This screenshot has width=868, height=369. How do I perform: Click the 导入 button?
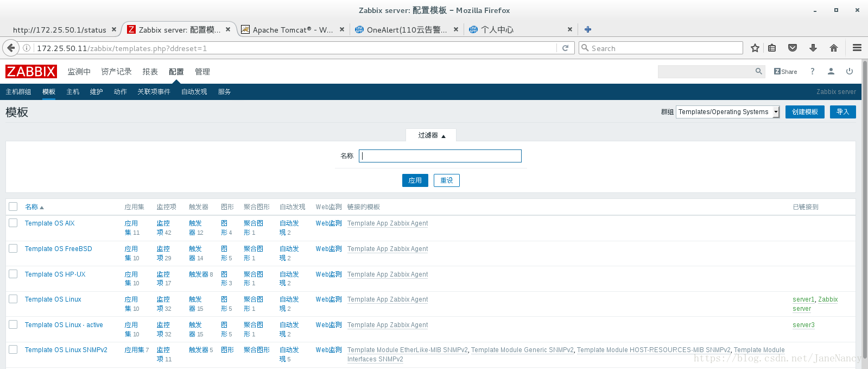click(842, 112)
